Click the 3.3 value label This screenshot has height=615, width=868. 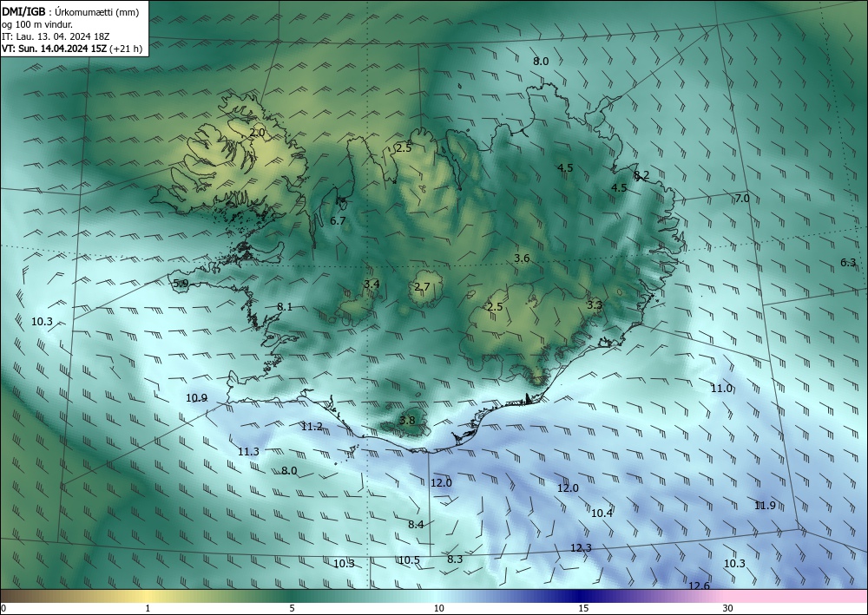(x=595, y=304)
